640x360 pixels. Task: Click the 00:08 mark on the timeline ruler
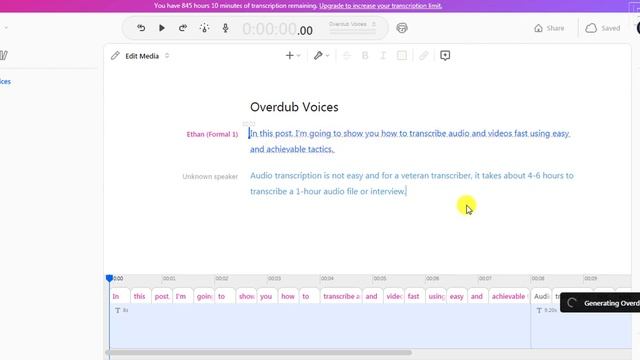point(538,278)
